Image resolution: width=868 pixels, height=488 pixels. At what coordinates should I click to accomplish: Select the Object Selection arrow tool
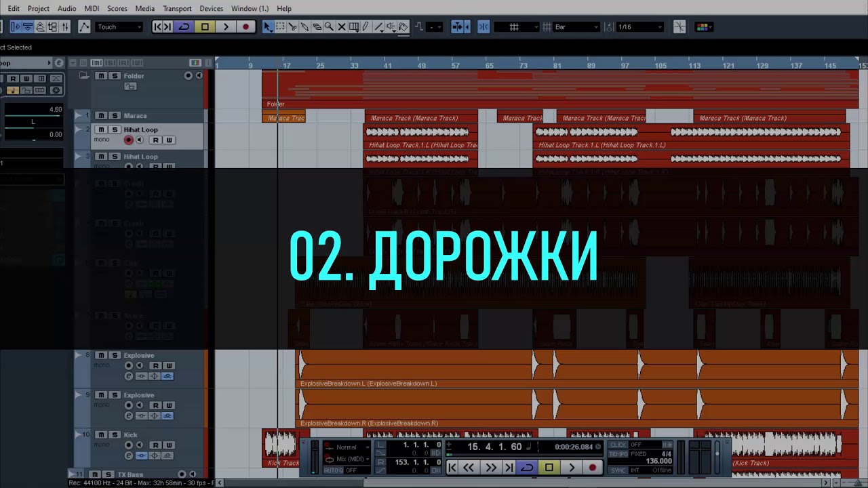click(268, 27)
